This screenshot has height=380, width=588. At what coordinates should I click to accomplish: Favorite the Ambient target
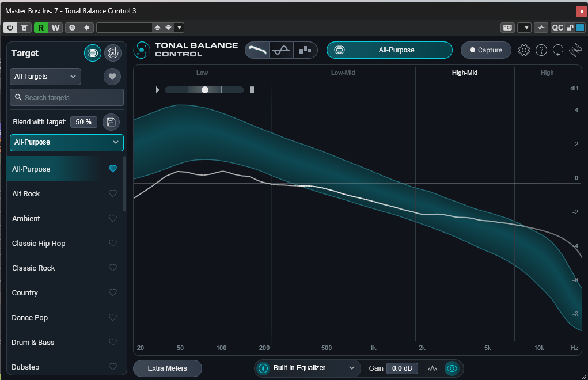(x=113, y=218)
